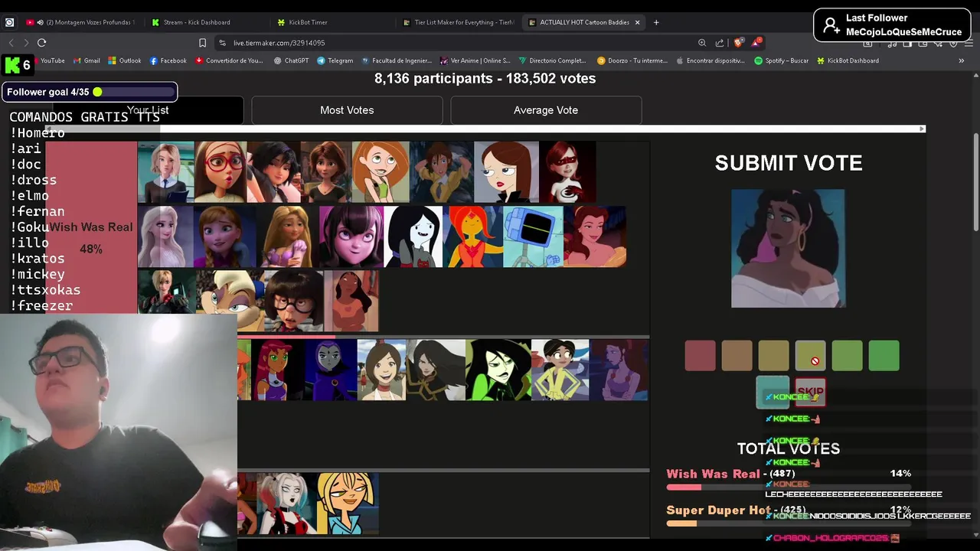
Task: Click the Shego character thumbnail
Action: tap(498, 370)
